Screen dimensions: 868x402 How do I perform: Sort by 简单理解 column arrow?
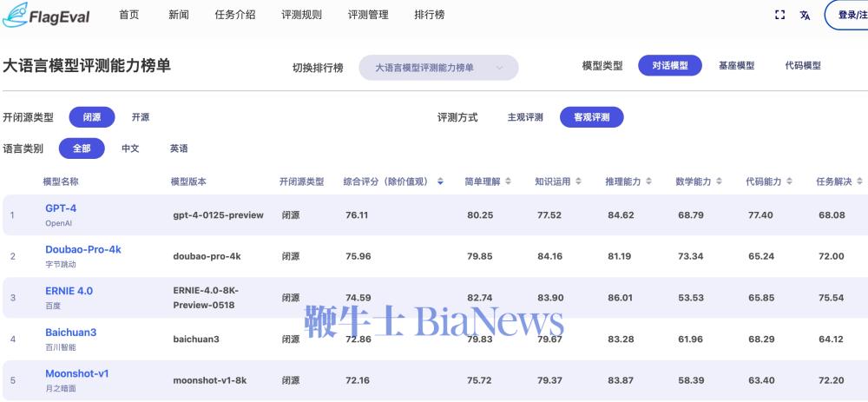pyautogui.click(x=508, y=181)
